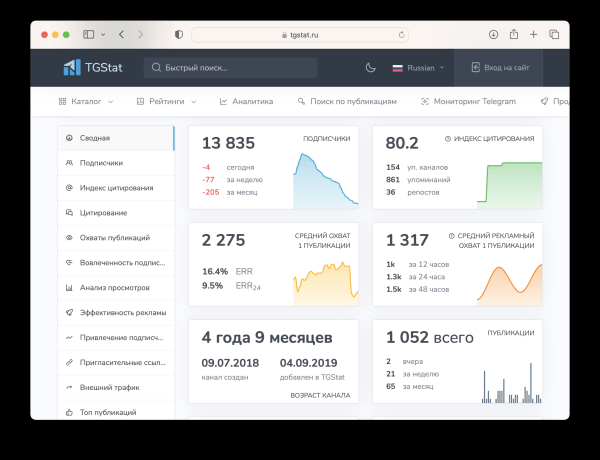Toggle dark mode with the moon icon
Viewport: 600px width, 460px height.
click(x=370, y=68)
